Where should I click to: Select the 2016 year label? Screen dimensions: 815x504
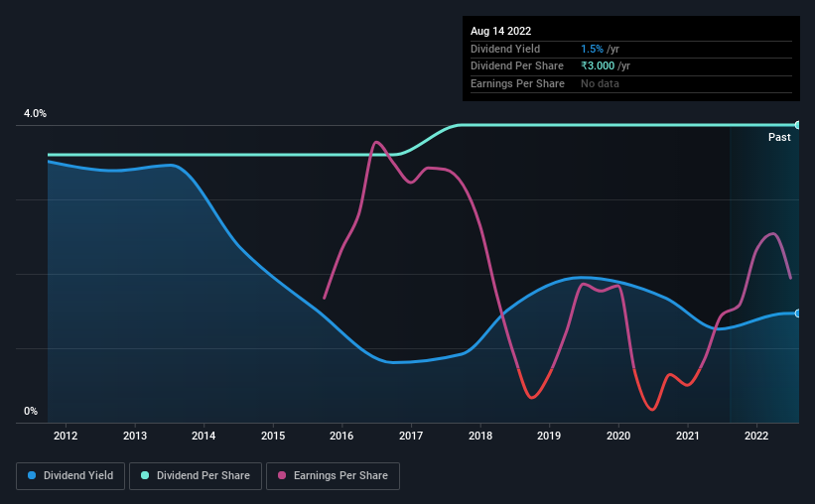click(341, 435)
